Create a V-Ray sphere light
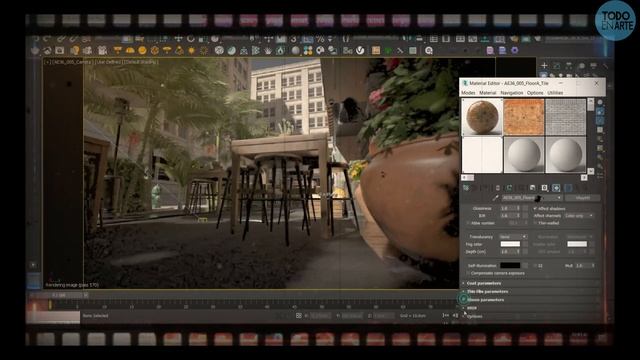The height and width of the screenshot is (360, 640). [x=142, y=51]
